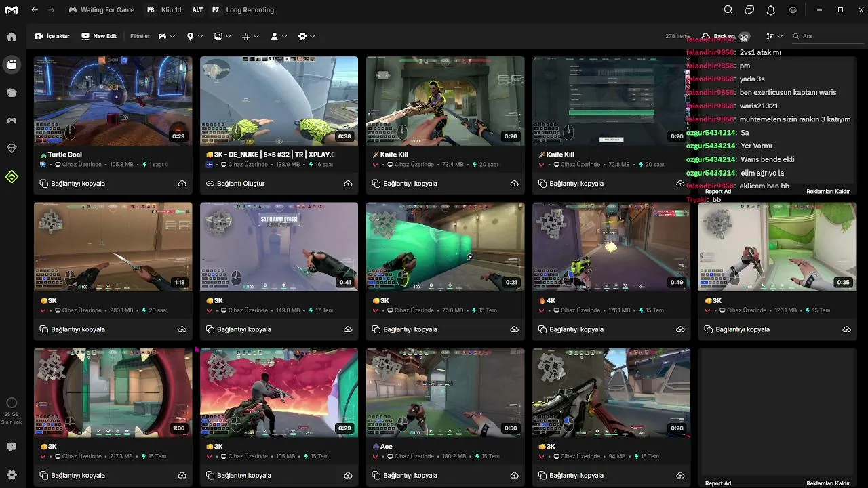Click the 278 items count text

678,36
